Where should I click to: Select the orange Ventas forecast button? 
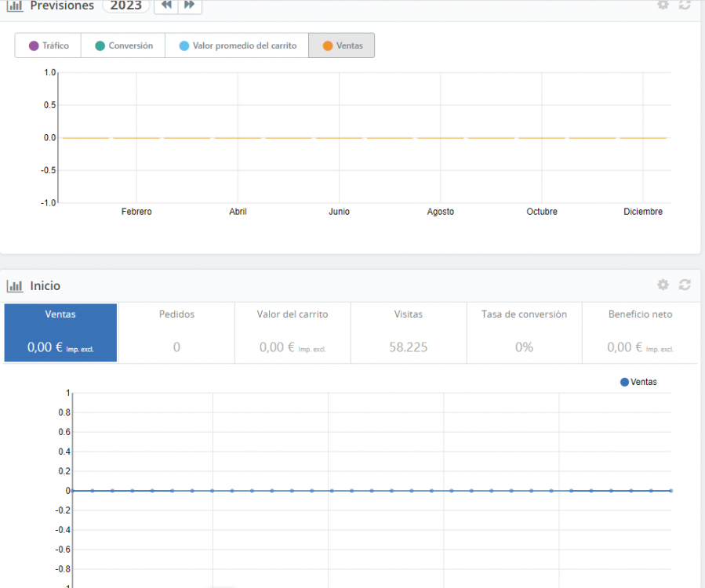[342, 45]
